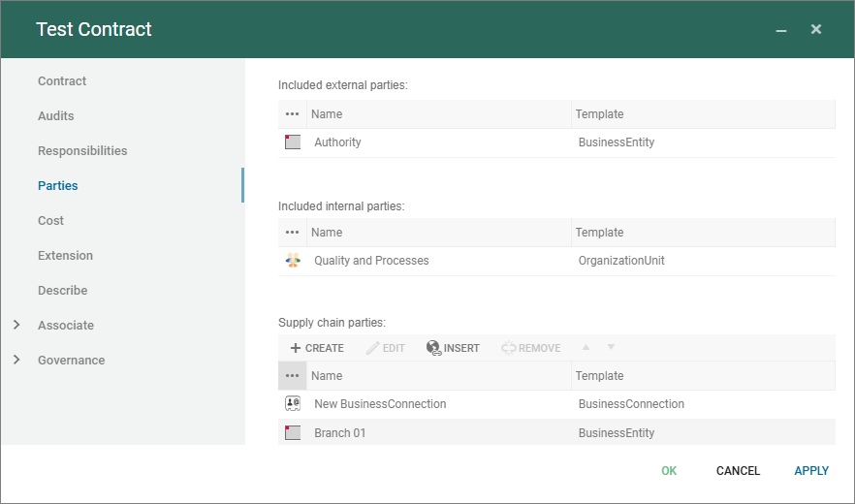
Task: Click the disabled Edit pencil button
Action: 385,348
